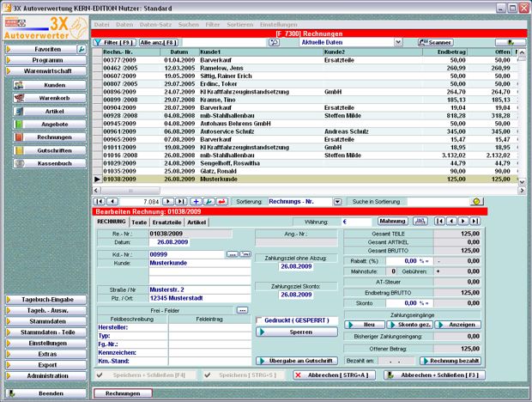Open the Datei menu

click(x=101, y=24)
